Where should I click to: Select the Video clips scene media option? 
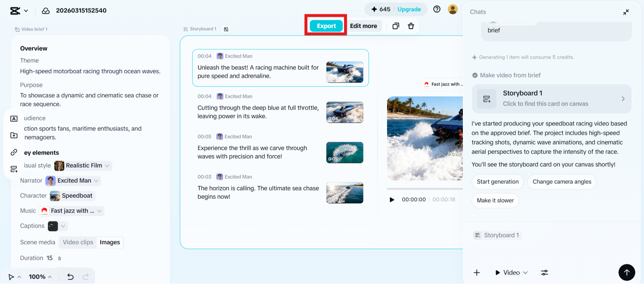pyautogui.click(x=78, y=242)
